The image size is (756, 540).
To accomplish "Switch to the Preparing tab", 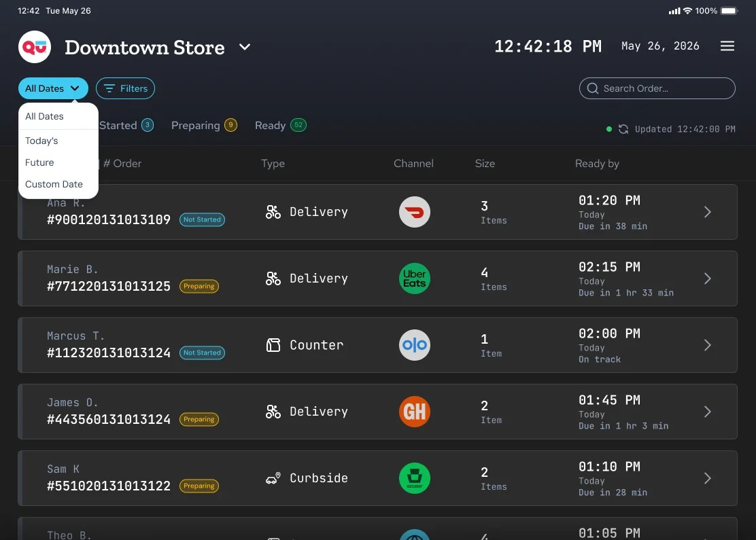I will click(x=204, y=125).
